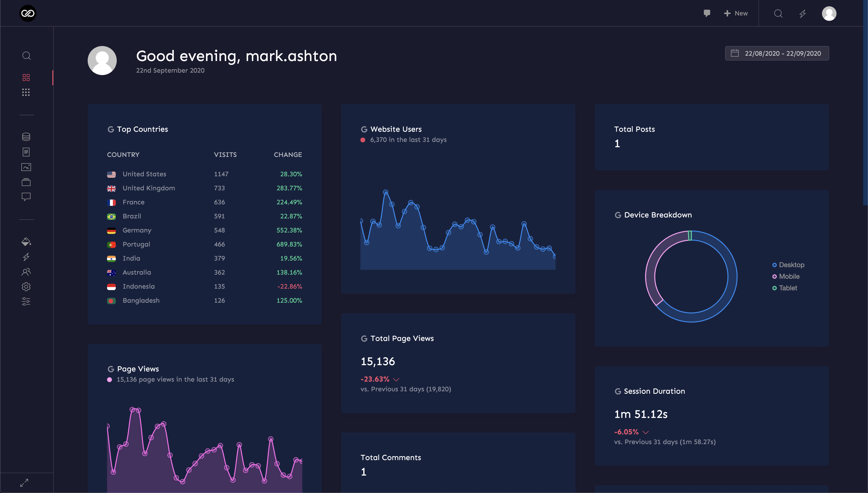868x493 pixels.
Task: Click India in the Top Countries table
Action: pyautogui.click(x=132, y=258)
